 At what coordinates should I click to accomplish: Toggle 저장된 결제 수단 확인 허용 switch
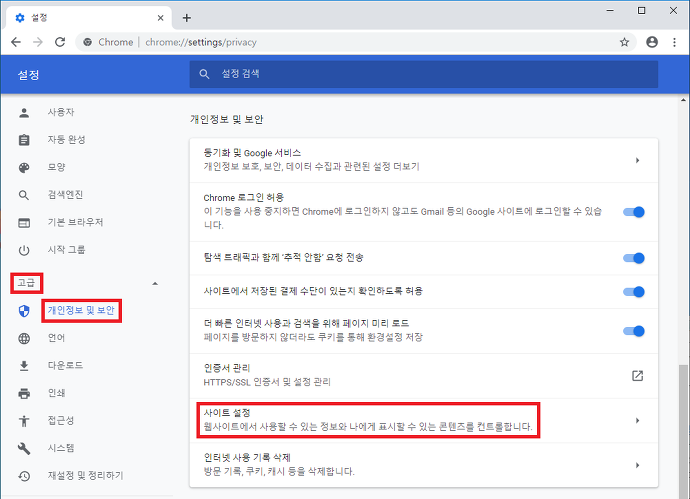point(634,292)
